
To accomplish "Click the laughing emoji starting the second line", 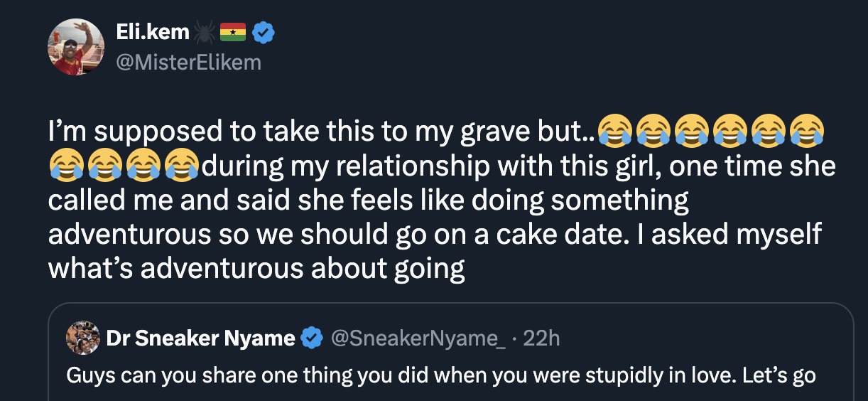I will pyautogui.click(x=66, y=166).
